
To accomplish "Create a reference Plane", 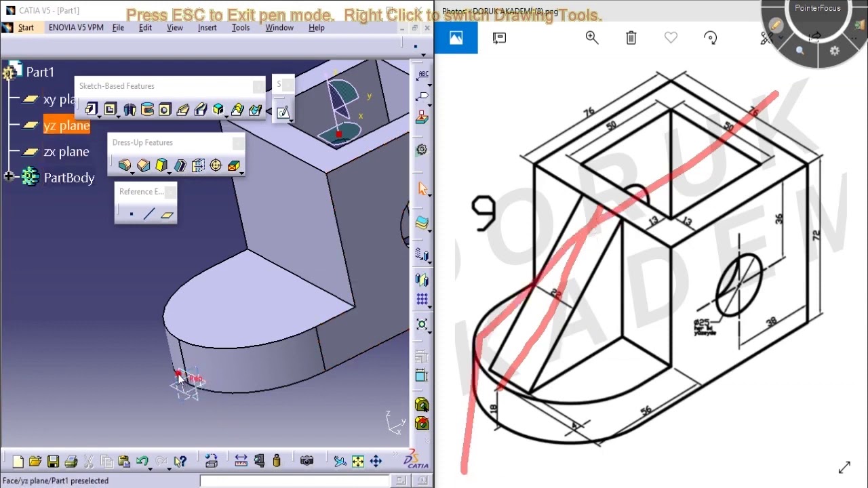I will (167, 214).
